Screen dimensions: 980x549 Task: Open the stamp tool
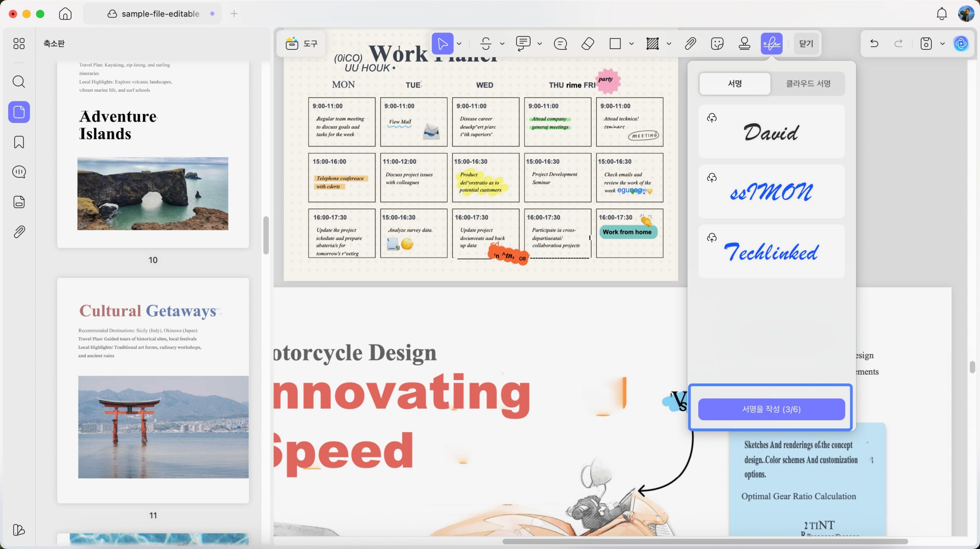(x=744, y=44)
